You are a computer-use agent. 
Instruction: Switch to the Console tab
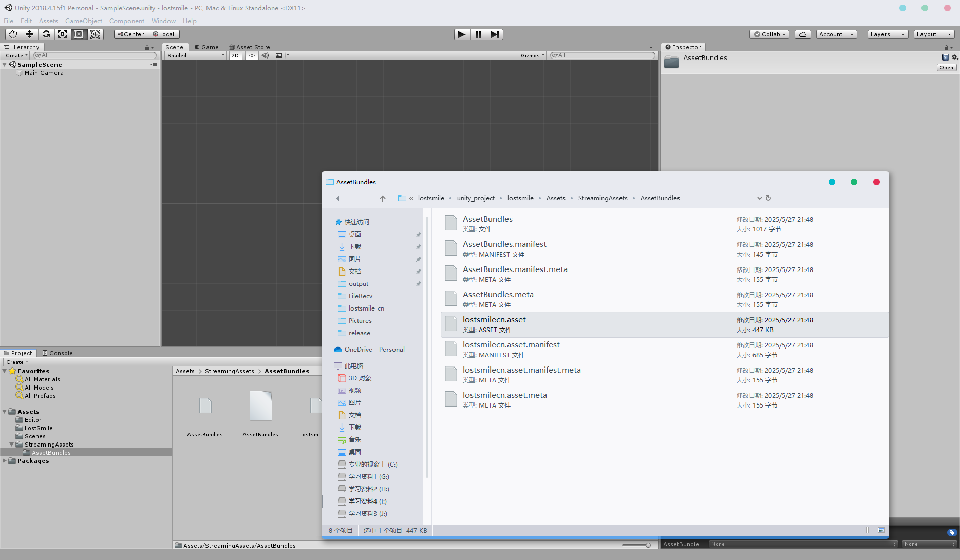pos(58,353)
